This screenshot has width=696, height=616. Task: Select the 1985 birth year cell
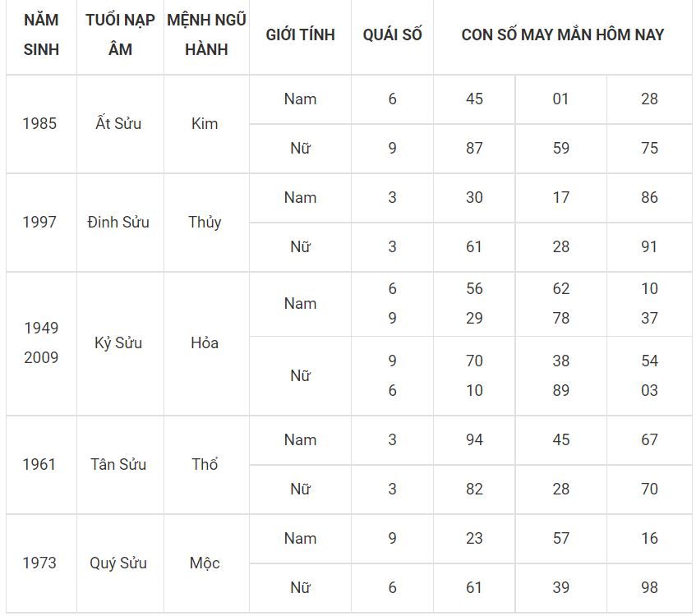point(39,124)
